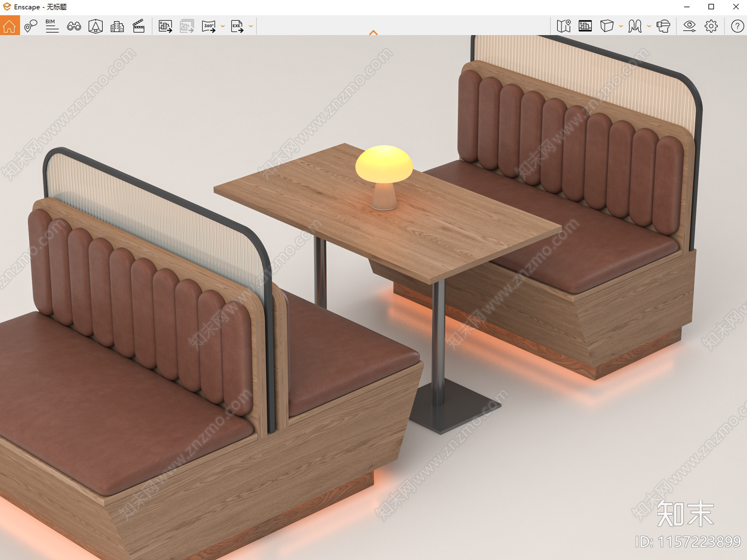The width and height of the screenshot is (747, 560).
Task: Expand the EXE export options dropdown
Action: 251,26
